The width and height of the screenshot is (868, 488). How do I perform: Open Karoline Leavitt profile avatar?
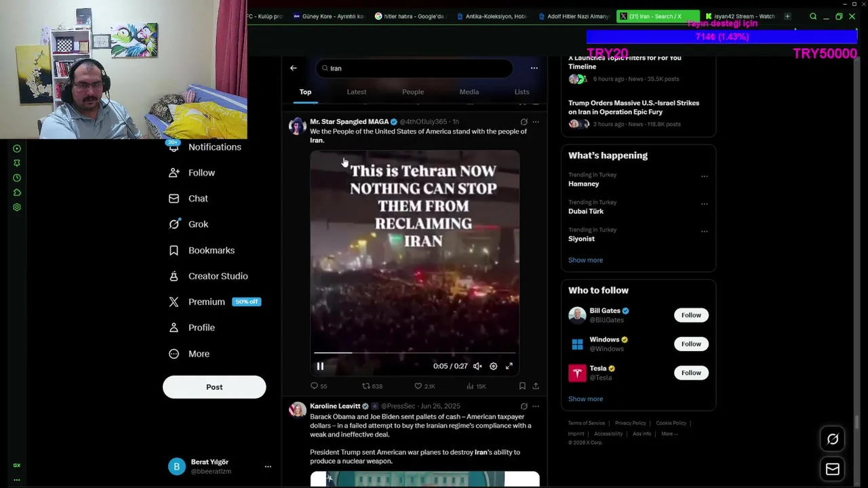coord(297,410)
